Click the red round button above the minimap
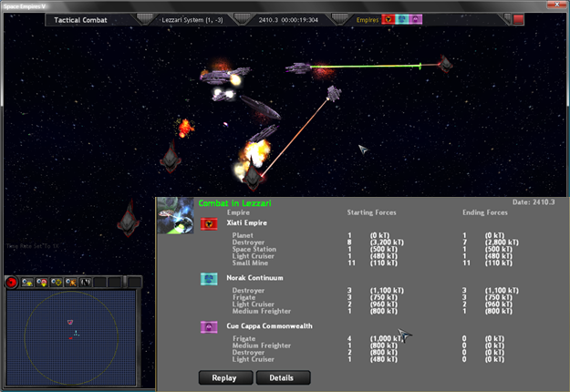Screen dimensions: 570x392 11,283
